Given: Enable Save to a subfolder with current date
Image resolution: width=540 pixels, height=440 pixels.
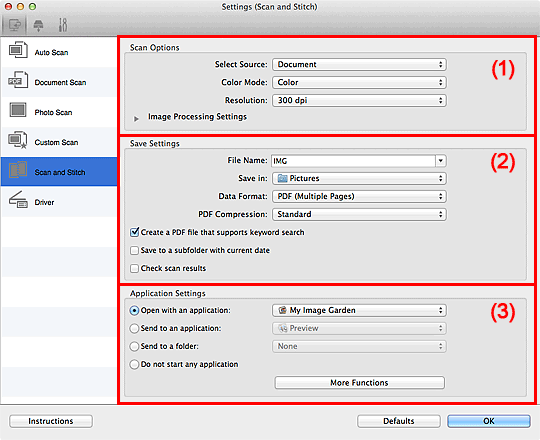Looking at the screenshot, I should coord(134,250).
